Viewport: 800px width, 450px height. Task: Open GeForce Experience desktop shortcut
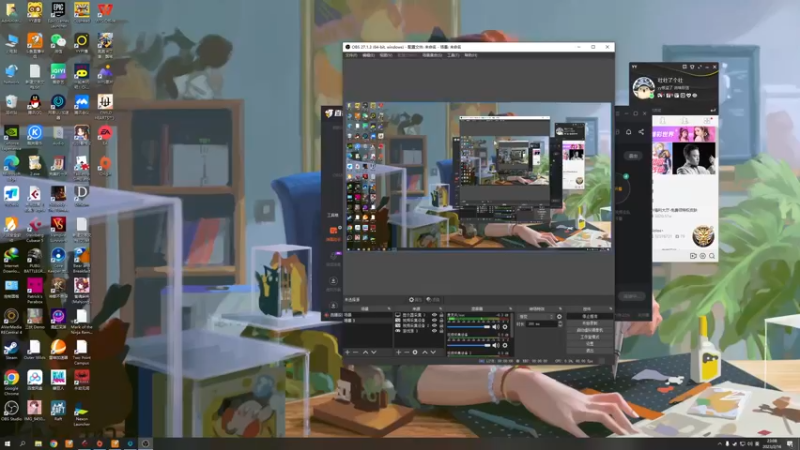tap(11, 137)
